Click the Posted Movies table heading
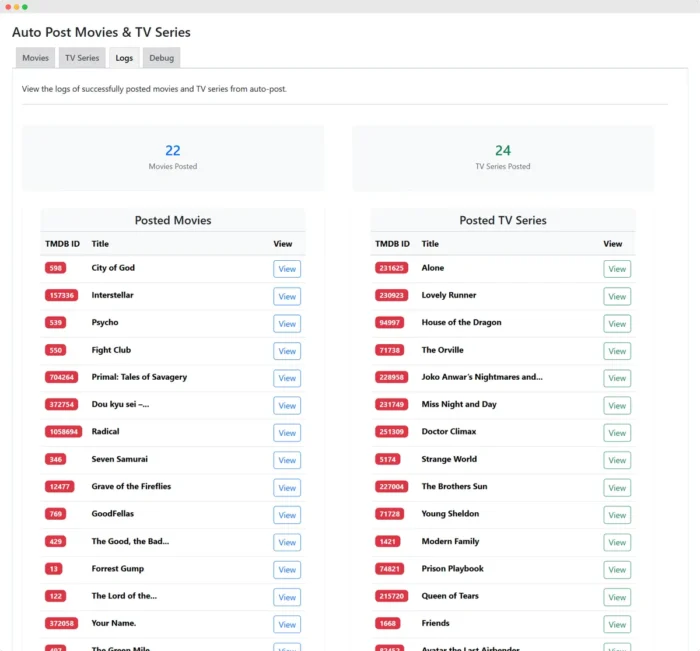This screenshot has width=700, height=651. 173,220
